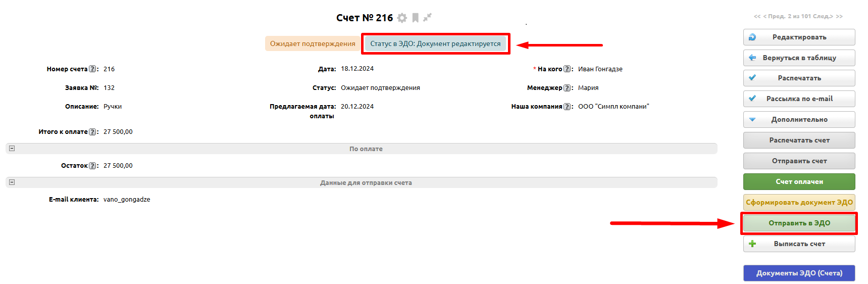The height and width of the screenshot is (284, 868).
Task: Click help icon next to Номер счета
Action: point(92,69)
